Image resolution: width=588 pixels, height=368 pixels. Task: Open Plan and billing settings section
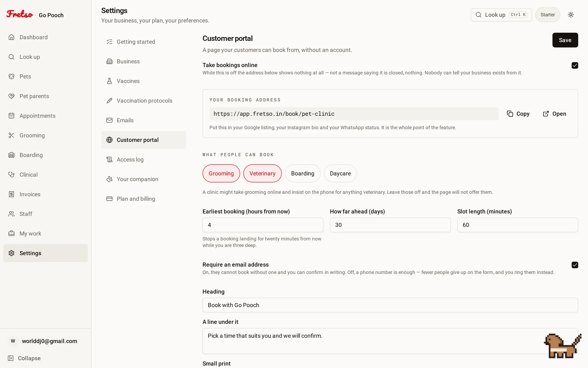tap(144, 199)
